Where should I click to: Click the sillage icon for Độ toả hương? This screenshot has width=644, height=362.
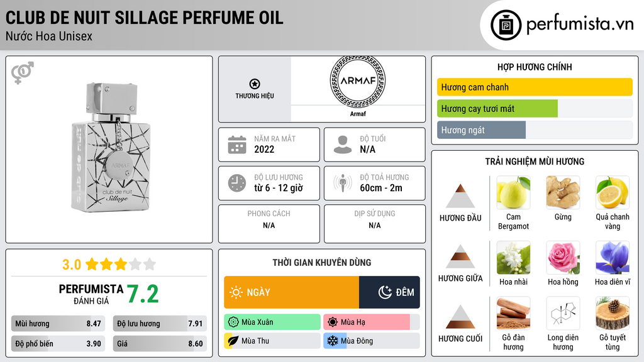pos(342,183)
